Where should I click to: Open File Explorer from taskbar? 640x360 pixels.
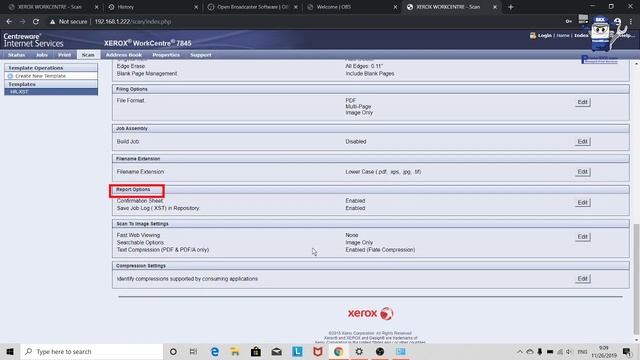(x=235, y=351)
